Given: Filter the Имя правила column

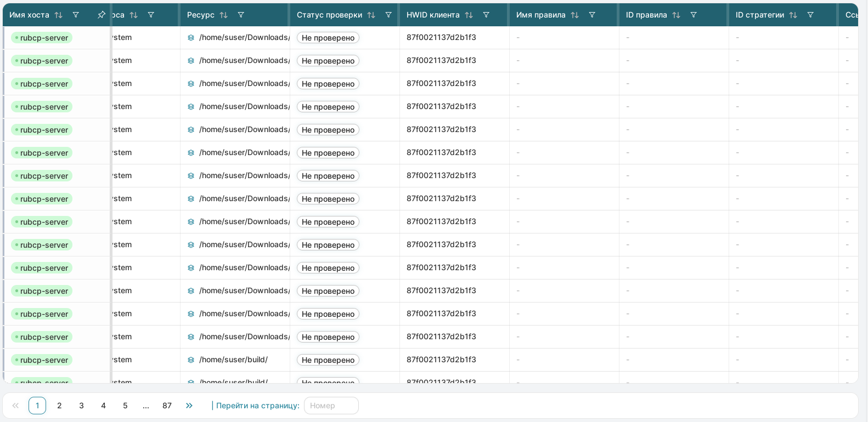Looking at the screenshot, I should [592, 15].
